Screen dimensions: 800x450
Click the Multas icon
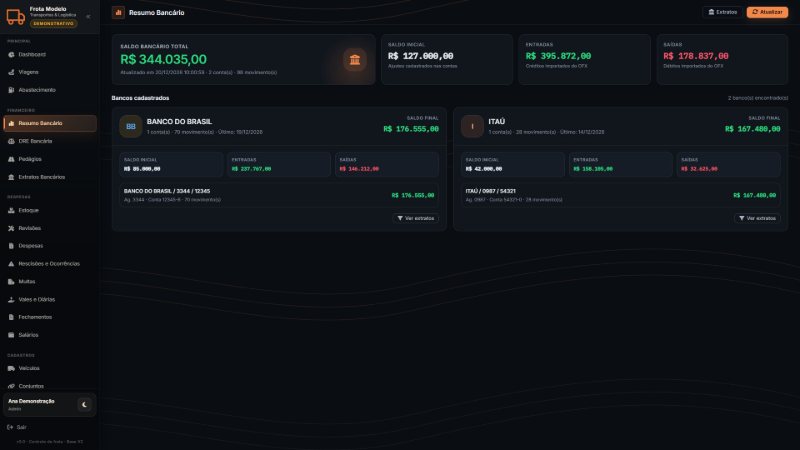(x=11, y=282)
